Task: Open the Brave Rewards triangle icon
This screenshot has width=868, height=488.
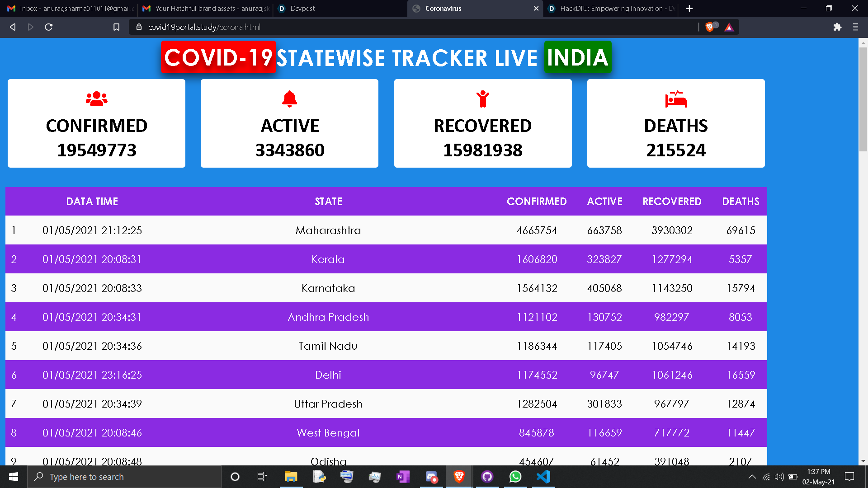Action: [729, 27]
